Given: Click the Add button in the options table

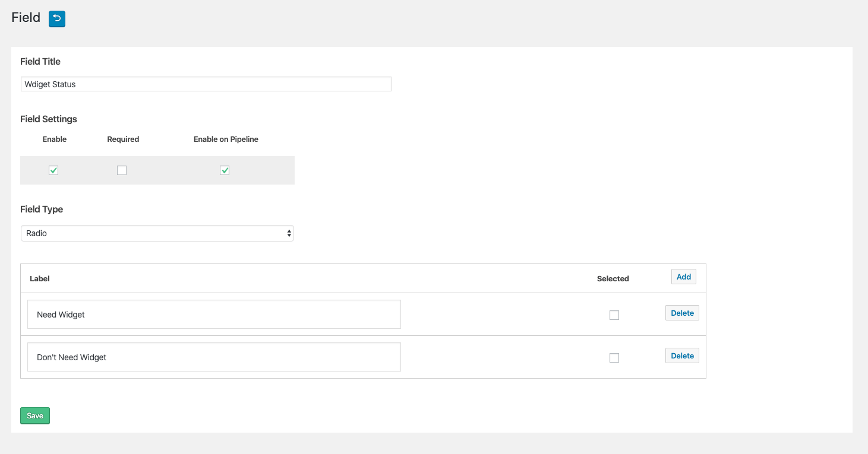Looking at the screenshot, I should (684, 277).
